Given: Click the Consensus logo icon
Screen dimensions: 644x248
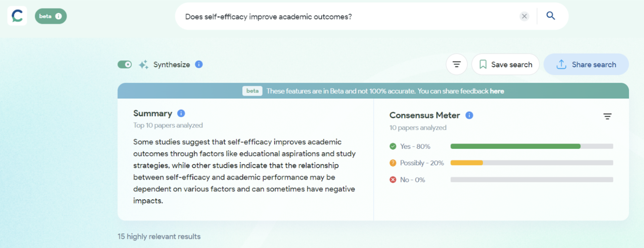Looking at the screenshot, I should pyautogui.click(x=17, y=16).
